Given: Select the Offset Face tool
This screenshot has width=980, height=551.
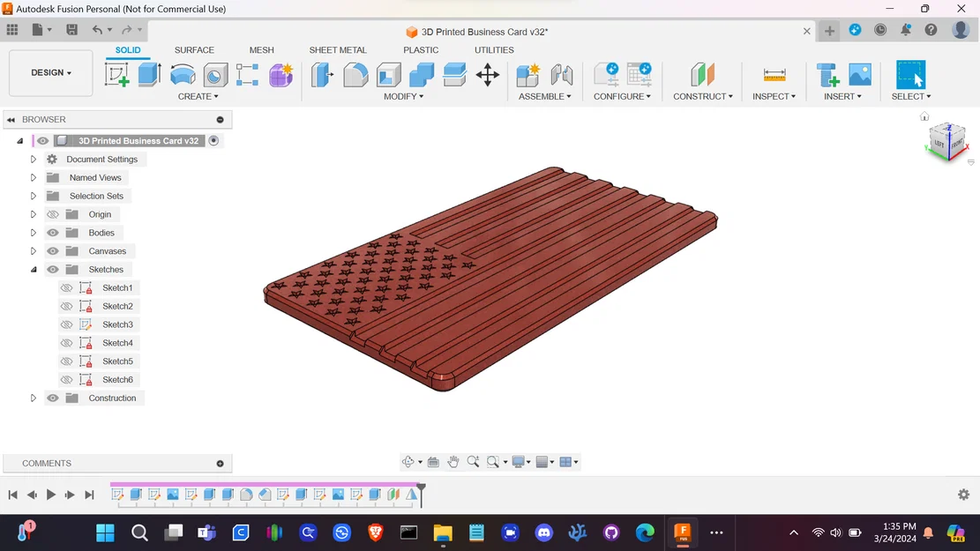Looking at the screenshot, I should point(454,75).
